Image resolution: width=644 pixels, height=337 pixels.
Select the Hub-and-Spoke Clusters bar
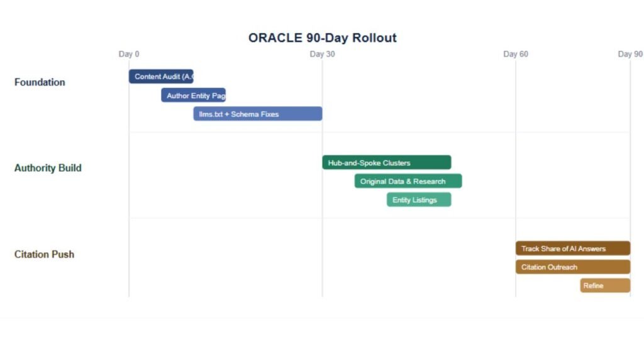(x=387, y=162)
